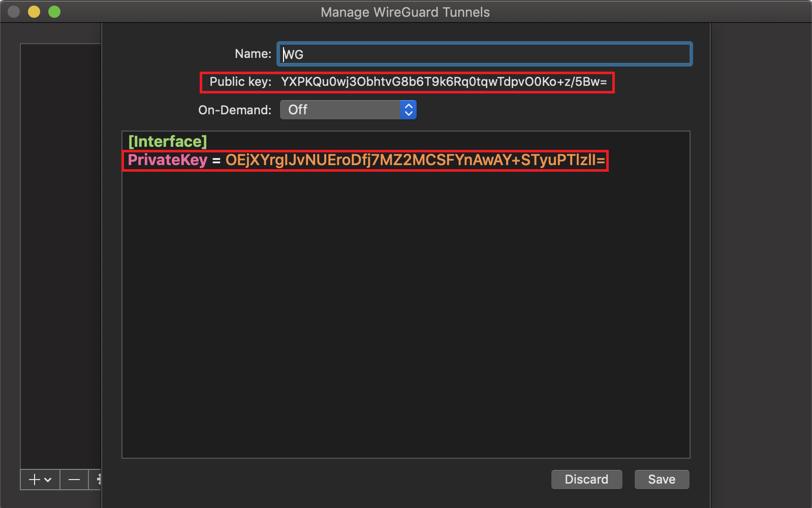Click the PrivateKey keyword in the editor
This screenshot has width=812, height=508.
point(168,160)
